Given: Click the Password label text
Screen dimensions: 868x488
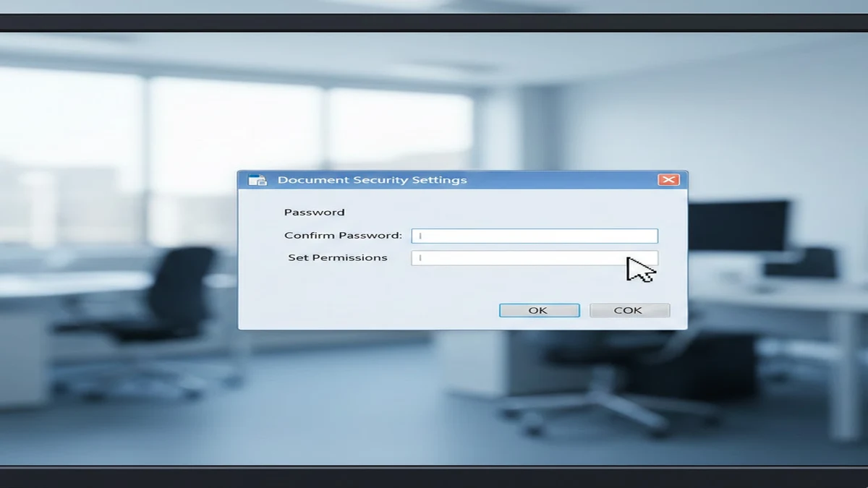Looking at the screenshot, I should [314, 213].
